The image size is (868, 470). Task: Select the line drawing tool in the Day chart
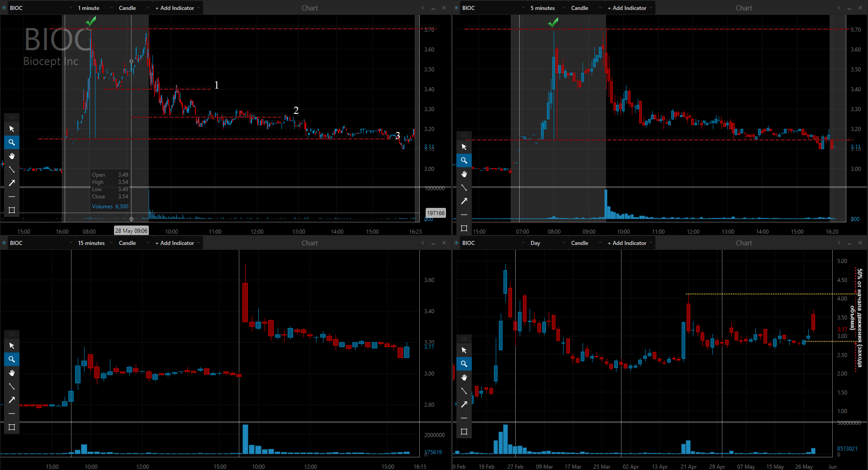tap(464, 391)
